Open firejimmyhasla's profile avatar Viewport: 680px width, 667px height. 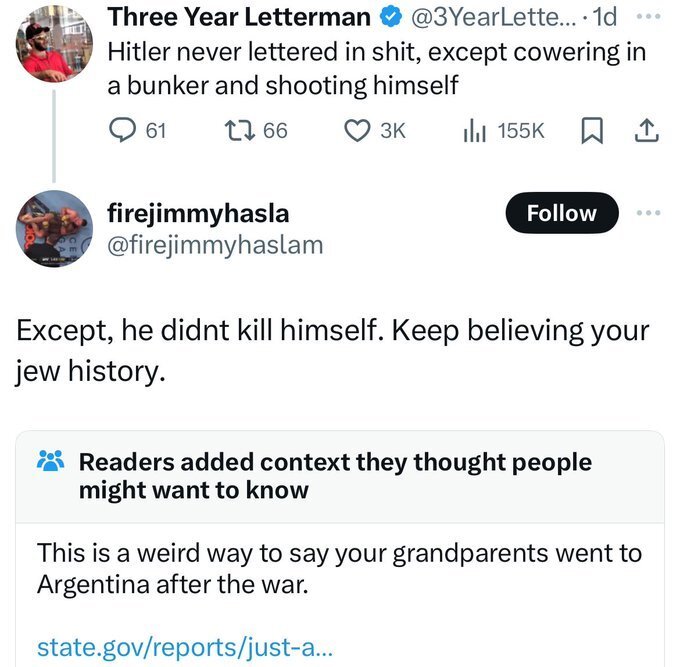coord(54,229)
